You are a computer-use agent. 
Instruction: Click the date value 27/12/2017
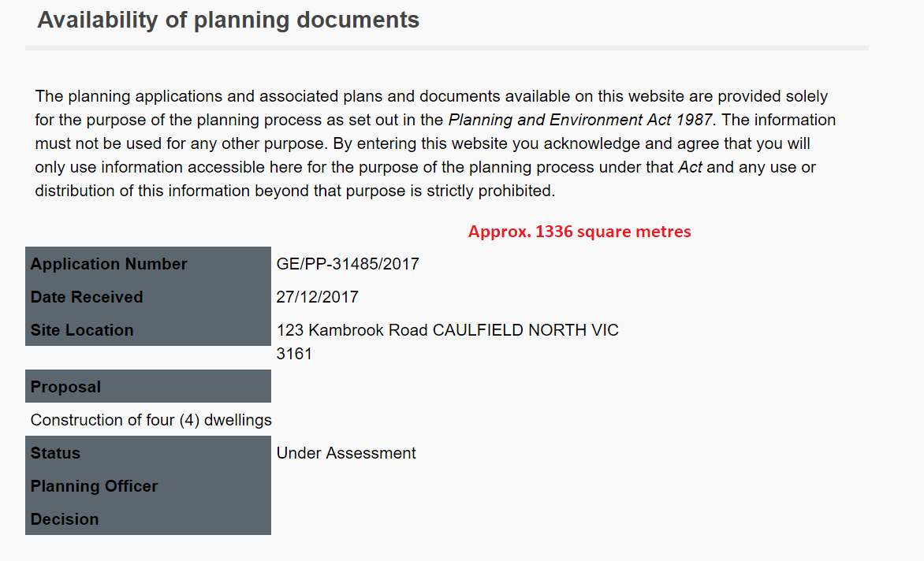pos(317,297)
